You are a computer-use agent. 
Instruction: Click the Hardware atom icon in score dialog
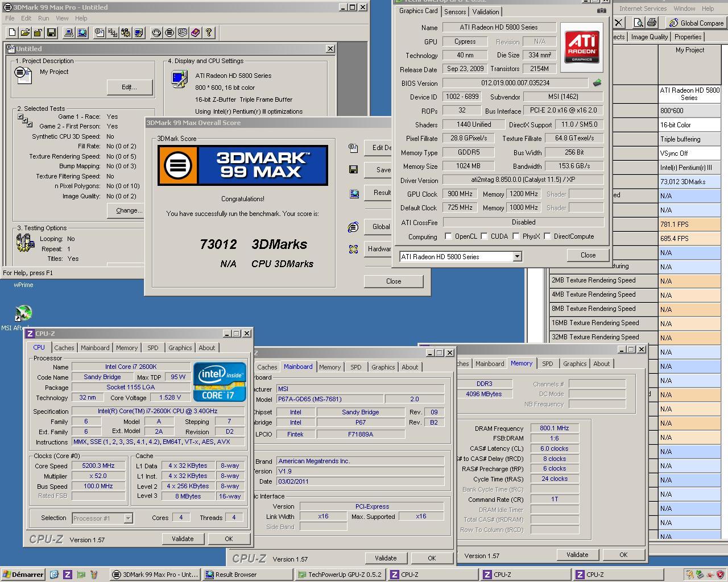click(353, 249)
